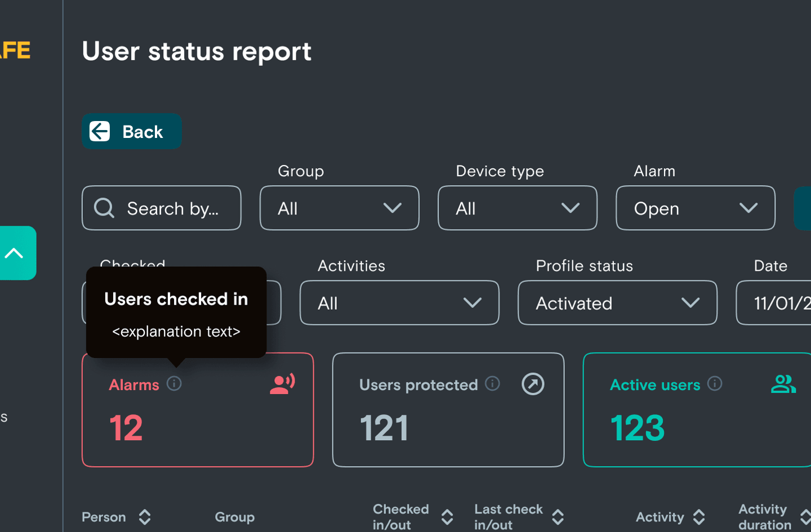Expand the Activities filter dropdown

coord(399,303)
